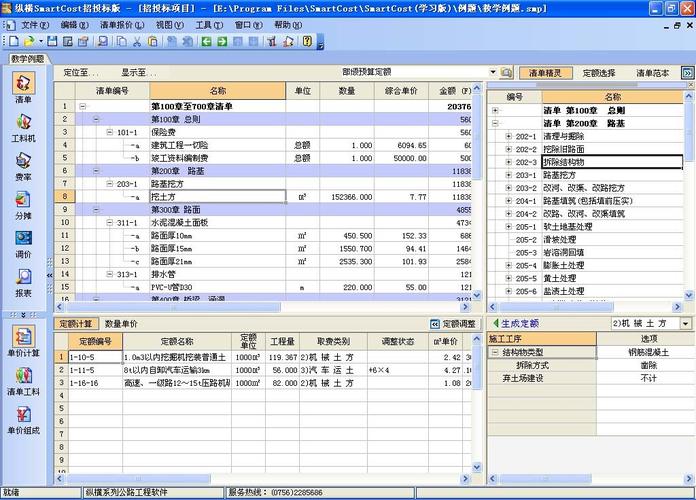Open the 部颁预算定额 dropdown
Screen dimensions: 696x500
pos(493,72)
